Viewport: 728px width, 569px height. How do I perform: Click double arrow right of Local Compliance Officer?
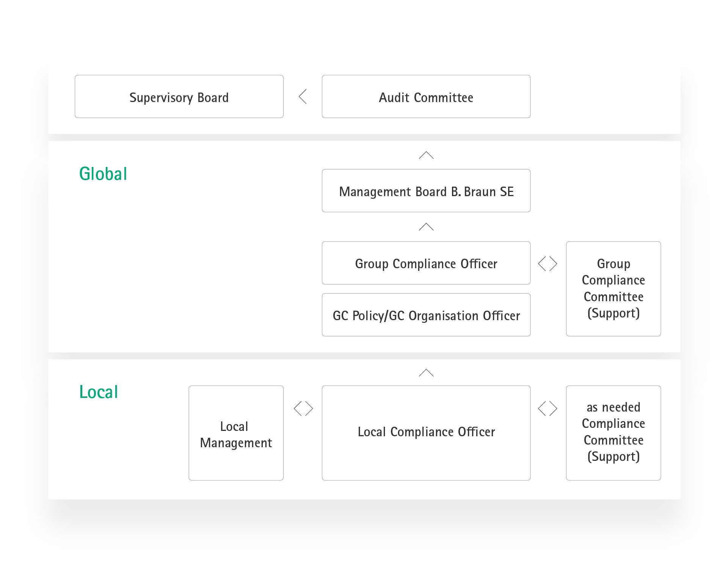point(548,409)
